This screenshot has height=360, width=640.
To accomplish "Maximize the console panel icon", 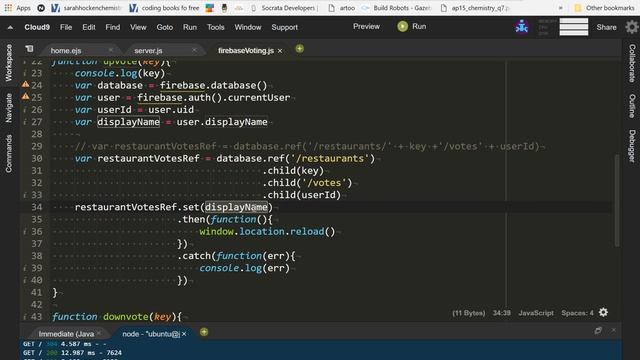I will 598,330.
